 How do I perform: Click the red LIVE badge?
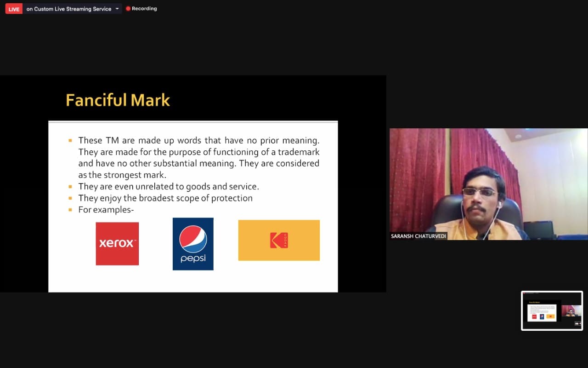tap(14, 9)
